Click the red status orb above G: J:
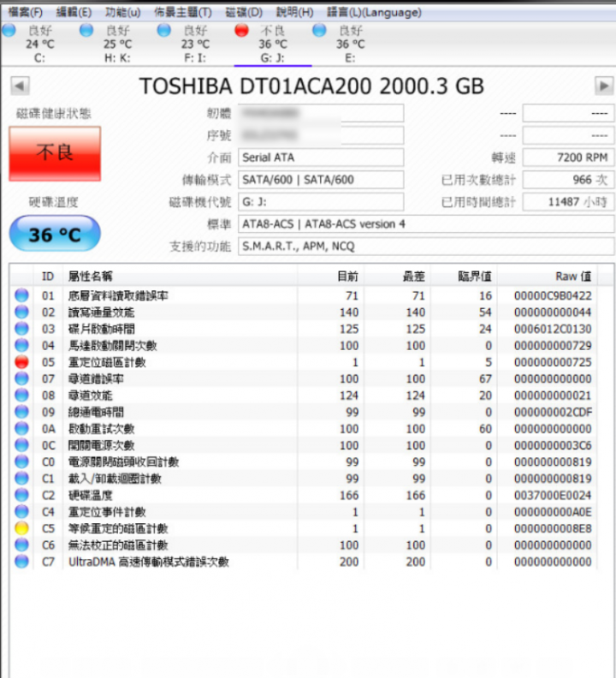Image resolution: width=616 pixels, height=678 pixels. tap(241, 30)
